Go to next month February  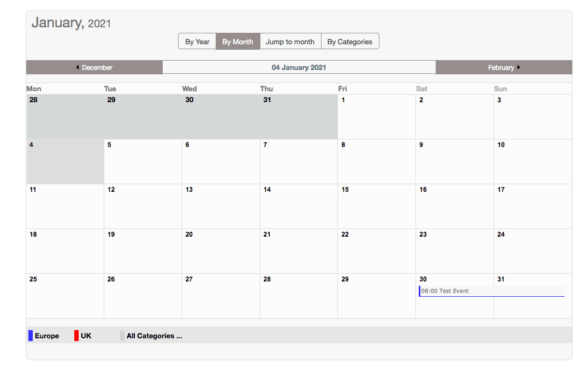click(x=501, y=68)
